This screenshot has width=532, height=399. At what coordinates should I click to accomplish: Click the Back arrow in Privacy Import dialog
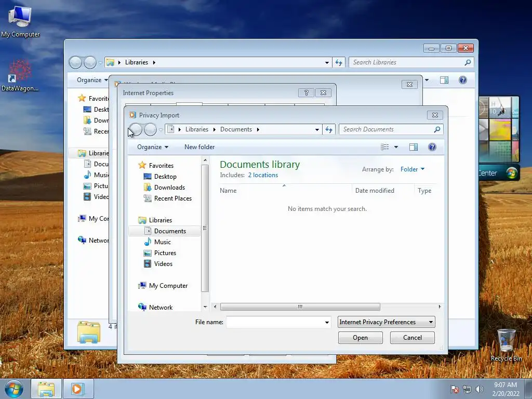[x=136, y=129]
